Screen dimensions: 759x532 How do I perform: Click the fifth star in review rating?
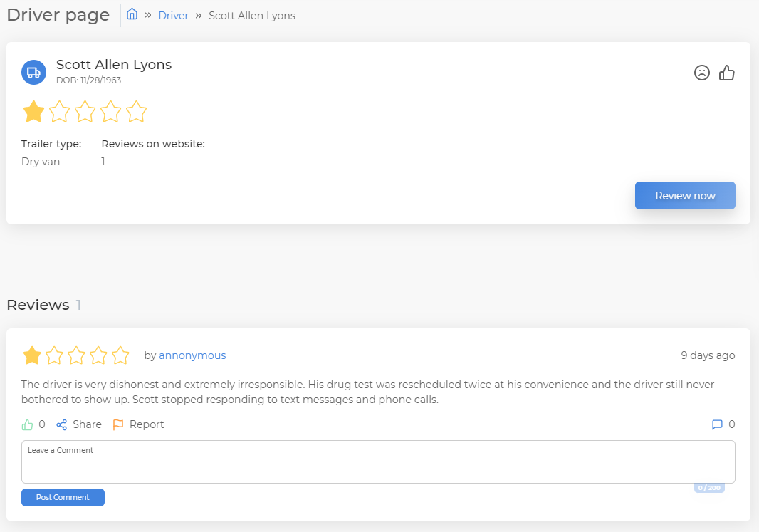120,355
